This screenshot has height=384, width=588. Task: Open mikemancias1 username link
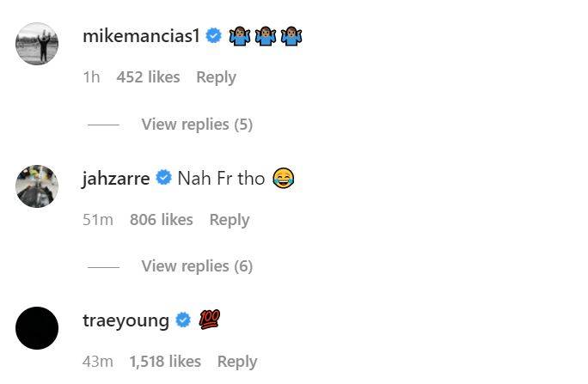click(x=141, y=36)
